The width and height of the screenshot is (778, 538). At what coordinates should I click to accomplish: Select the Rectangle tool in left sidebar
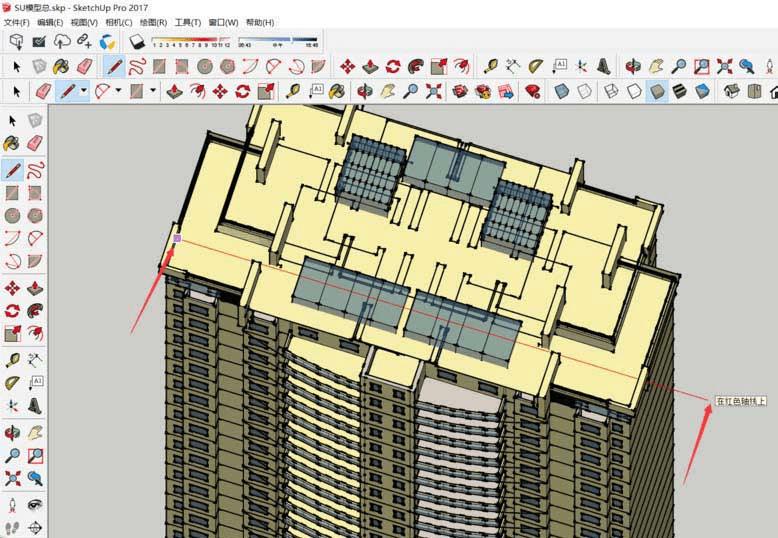tap(12, 193)
